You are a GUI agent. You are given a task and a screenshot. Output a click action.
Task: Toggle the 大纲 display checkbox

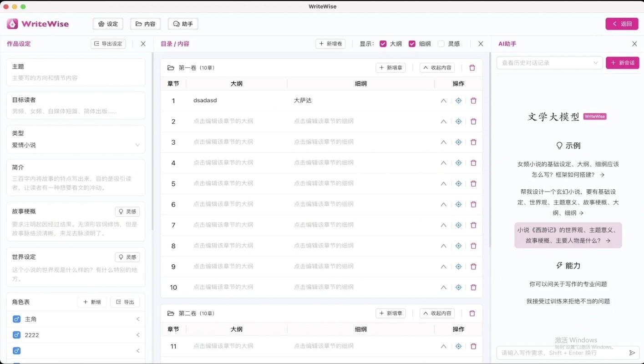(x=383, y=44)
